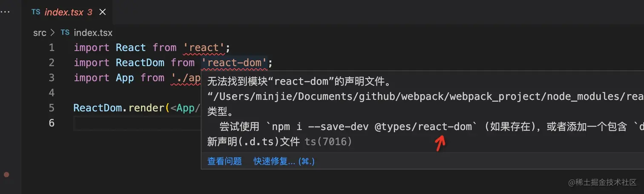Click the TS icon in the index.tsx tab

point(36,12)
